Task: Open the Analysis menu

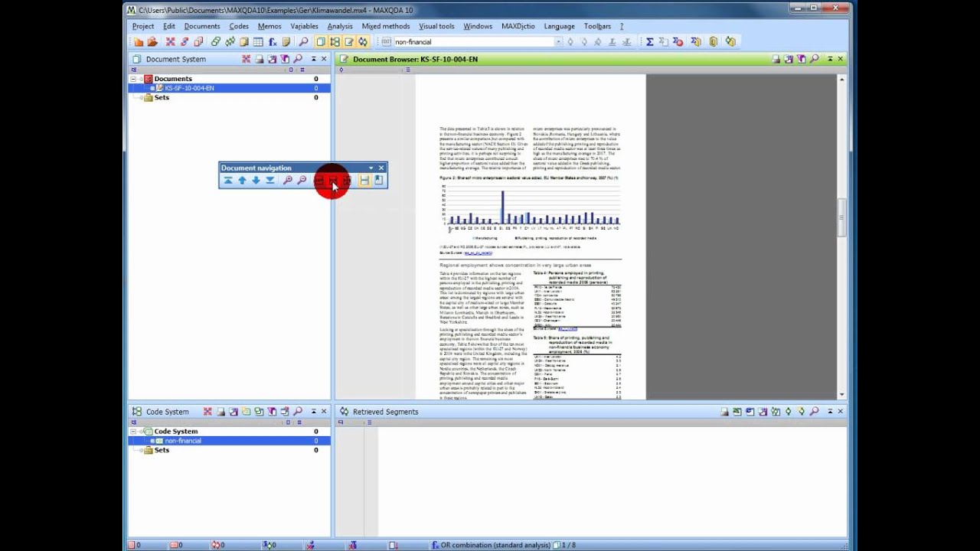Action: tap(340, 26)
